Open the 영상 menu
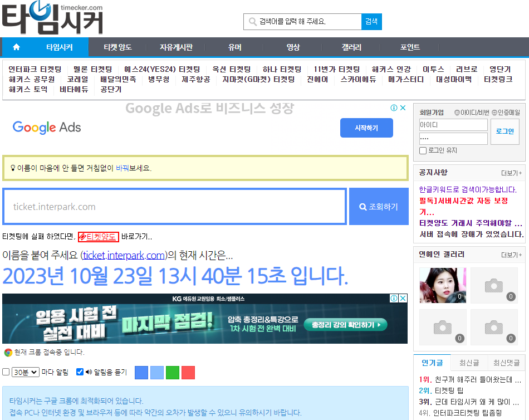529x420 pixels. 293,47
